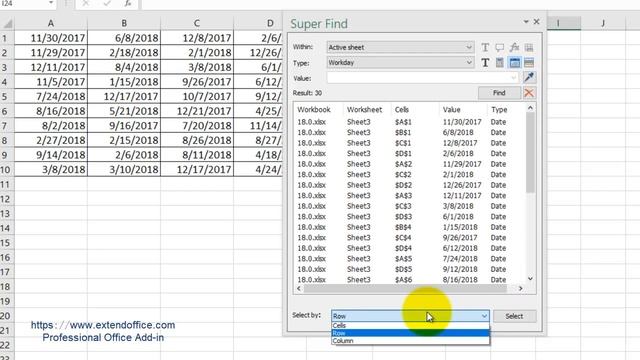Click the results horizontal scrollbar right arrow
The height and width of the screenshot is (360, 640).
coord(520,288)
